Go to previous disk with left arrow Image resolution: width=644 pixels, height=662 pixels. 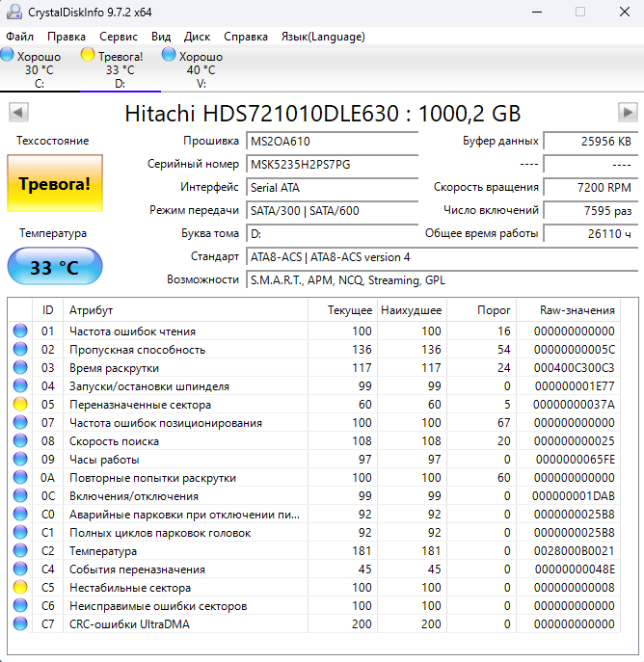point(17,113)
